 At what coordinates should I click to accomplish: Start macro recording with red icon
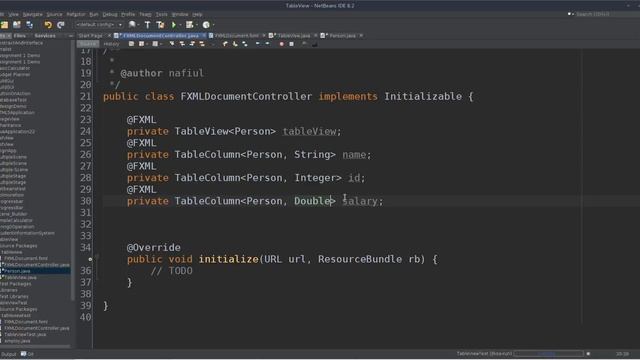281,44
